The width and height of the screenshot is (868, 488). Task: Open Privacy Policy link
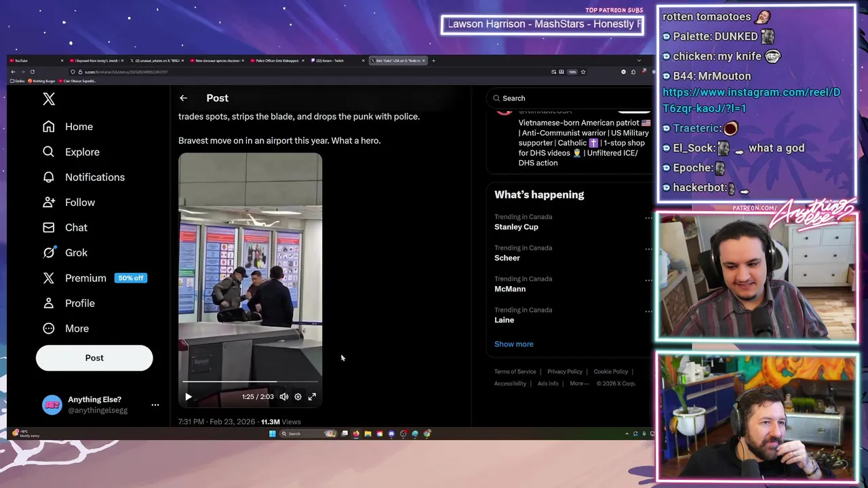565,371
